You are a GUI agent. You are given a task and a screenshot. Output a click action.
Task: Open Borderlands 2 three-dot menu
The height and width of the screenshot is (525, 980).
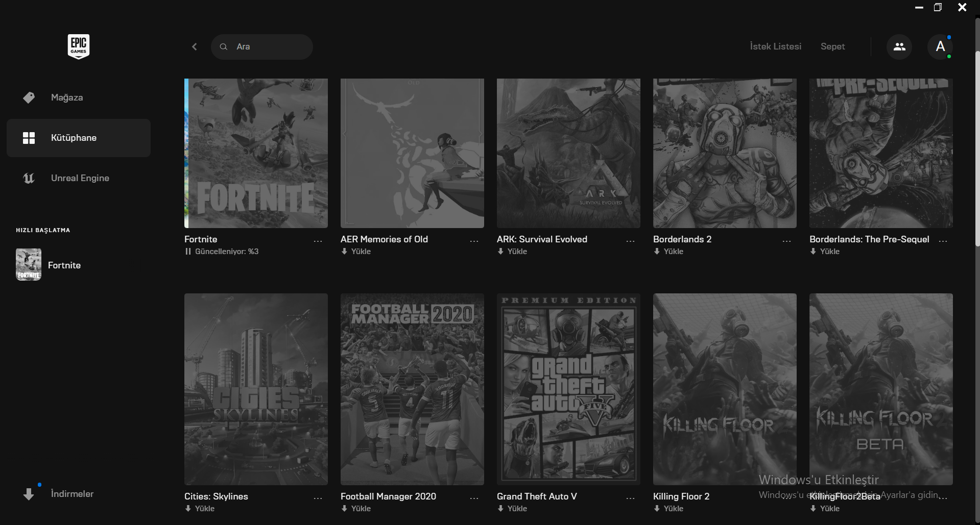(x=786, y=241)
